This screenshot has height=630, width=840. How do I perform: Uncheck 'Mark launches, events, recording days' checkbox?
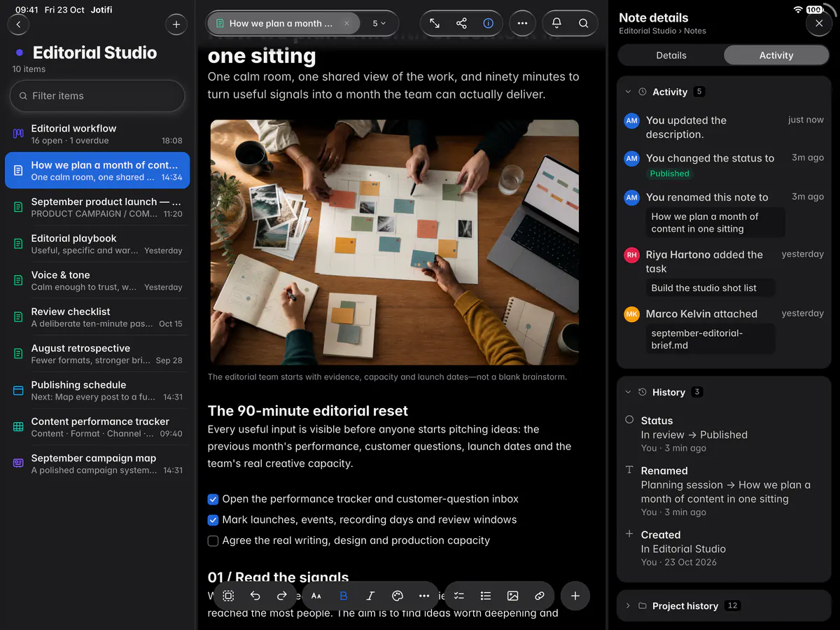tap(213, 520)
